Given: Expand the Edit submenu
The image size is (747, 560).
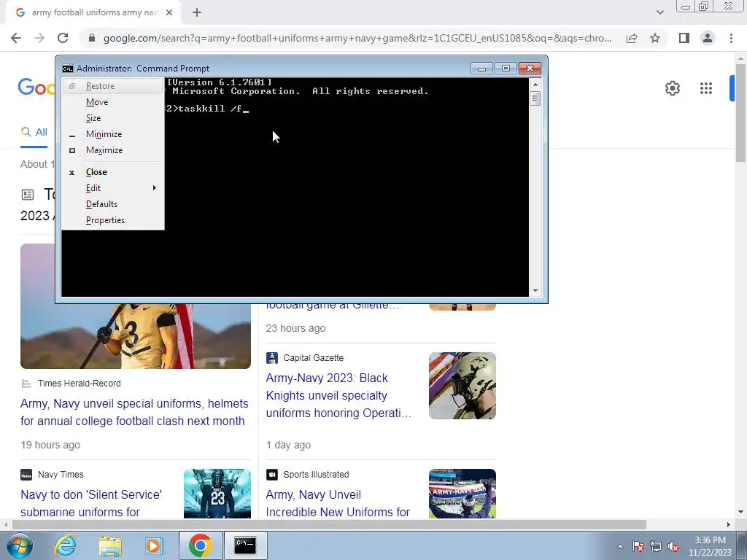Looking at the screenshot, I should click(x=113, y=188).
